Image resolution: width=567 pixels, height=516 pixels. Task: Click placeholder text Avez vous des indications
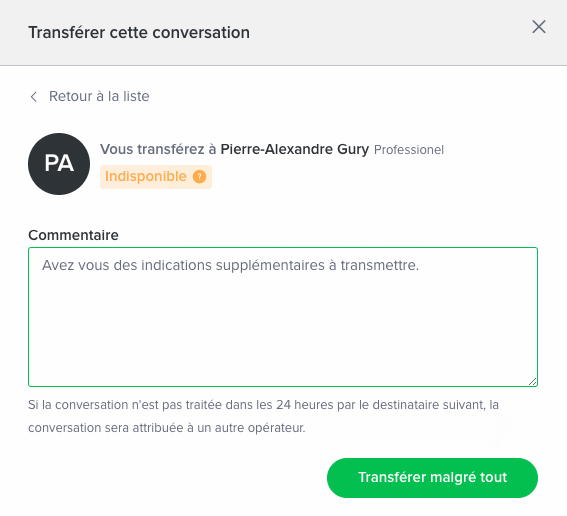coord(230,265)
